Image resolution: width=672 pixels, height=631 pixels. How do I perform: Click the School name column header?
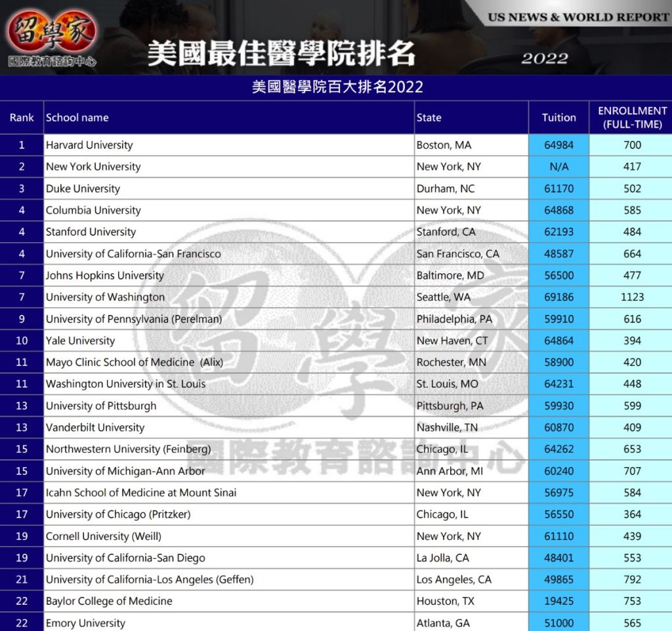(x=229, y=117)
